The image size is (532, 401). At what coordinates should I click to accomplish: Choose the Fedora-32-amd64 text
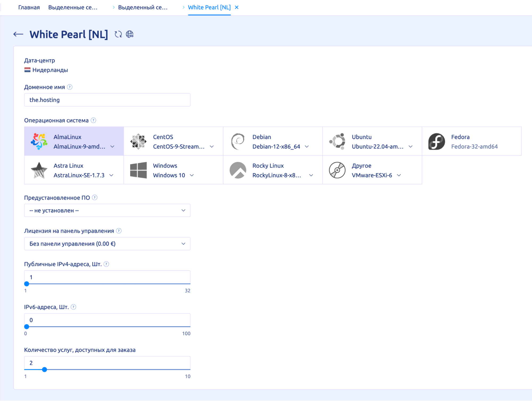(475, 147)
